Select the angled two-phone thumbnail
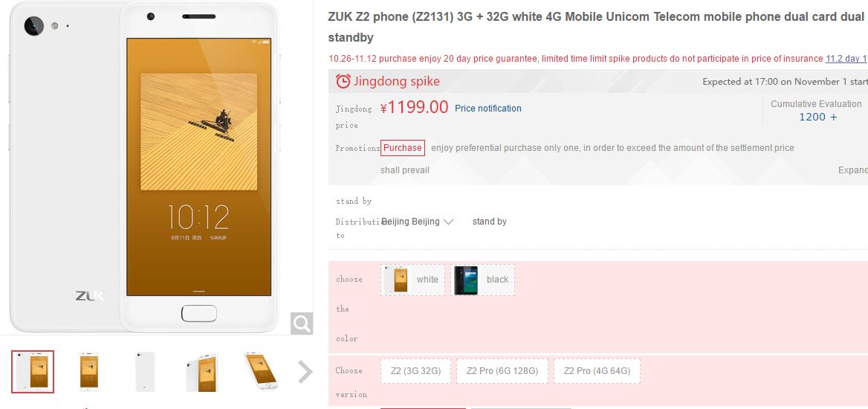Image resolution: width=868 pixels, height=409 pixels. coord(201,372)
